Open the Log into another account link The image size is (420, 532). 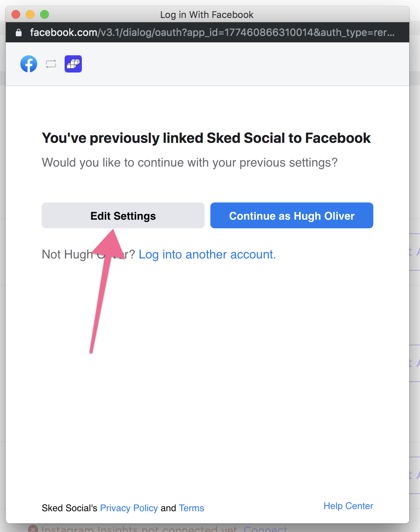[207, 254]
